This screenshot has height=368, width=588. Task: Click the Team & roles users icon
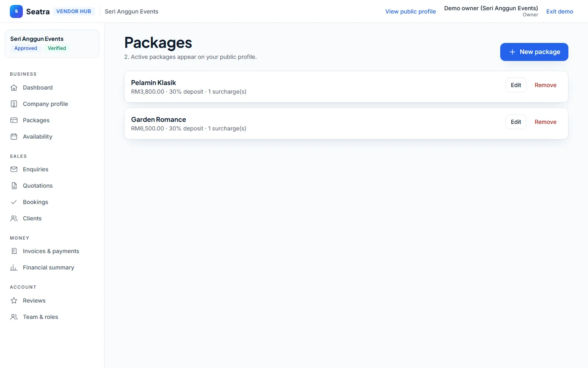pyautogui.click(x=14, y=317)
